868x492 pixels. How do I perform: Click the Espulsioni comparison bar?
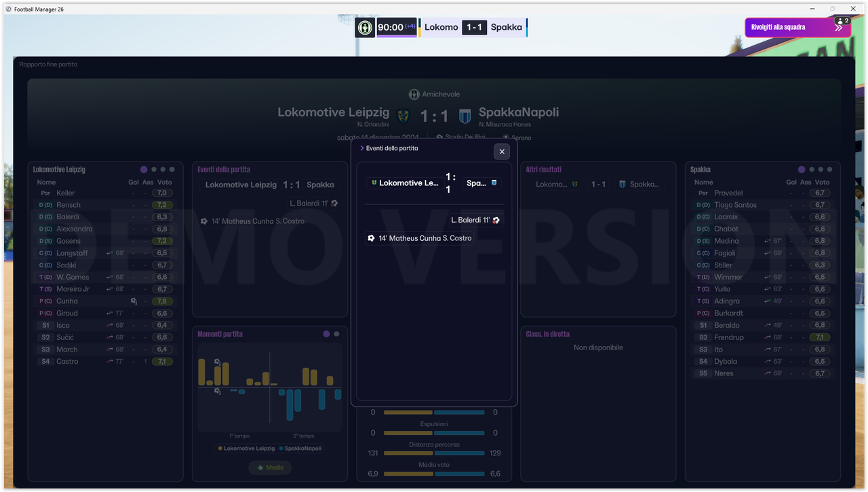point(434,433)
